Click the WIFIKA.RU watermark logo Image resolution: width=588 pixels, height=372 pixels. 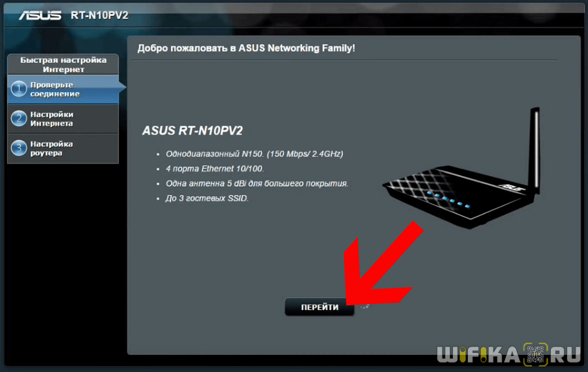coord(508,354)
